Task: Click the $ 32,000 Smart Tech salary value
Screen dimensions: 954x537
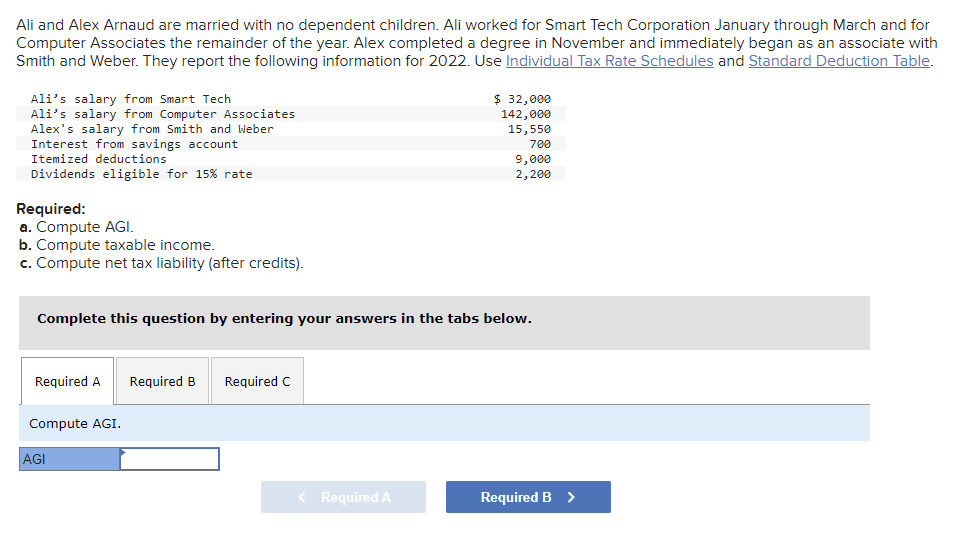Action: (522, 99)
